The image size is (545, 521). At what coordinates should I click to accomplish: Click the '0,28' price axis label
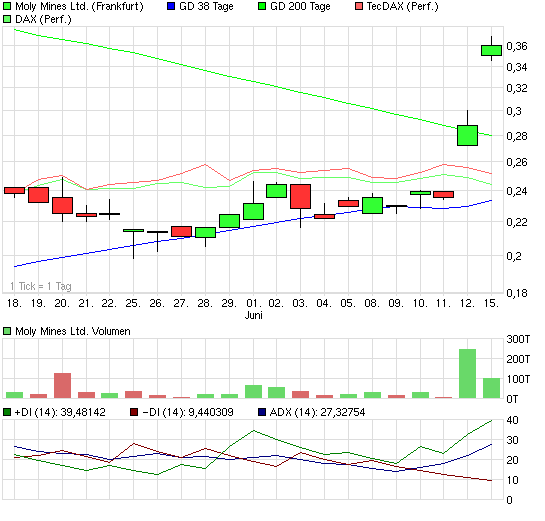pos(517,136)
